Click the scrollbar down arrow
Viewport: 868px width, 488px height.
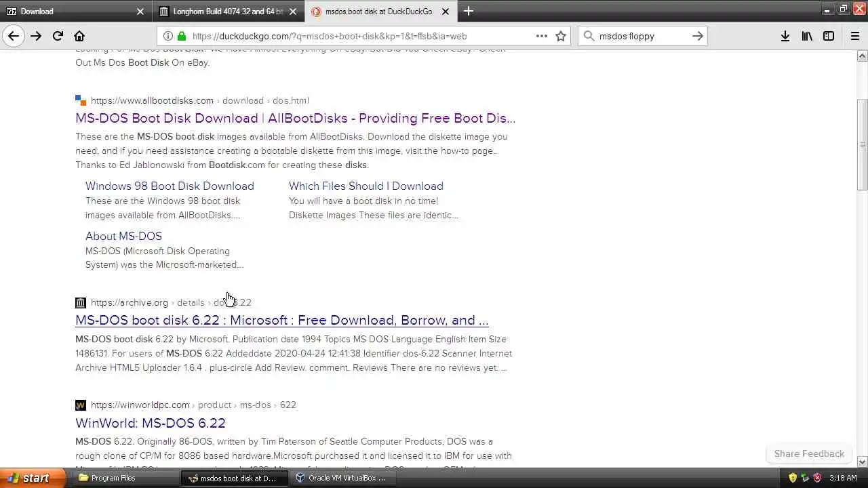coord(863,462)
